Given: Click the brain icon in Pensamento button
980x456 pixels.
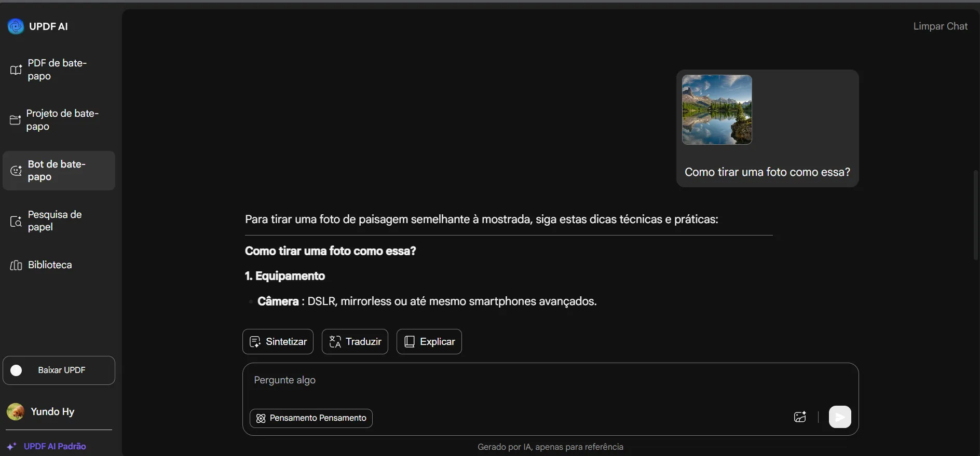Looking at the screenshot, I should (261, 418).
